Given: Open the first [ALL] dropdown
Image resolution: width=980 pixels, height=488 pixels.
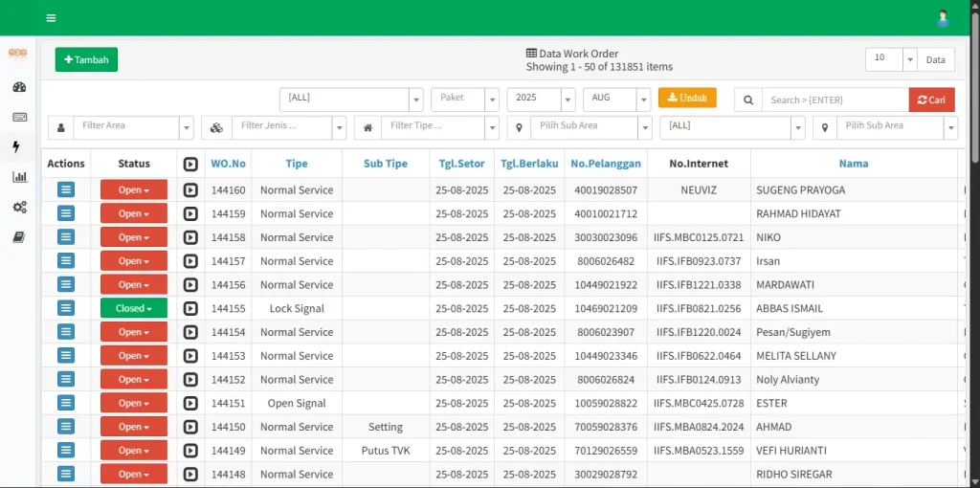Looking at the screenshot, I should [351, 100].
